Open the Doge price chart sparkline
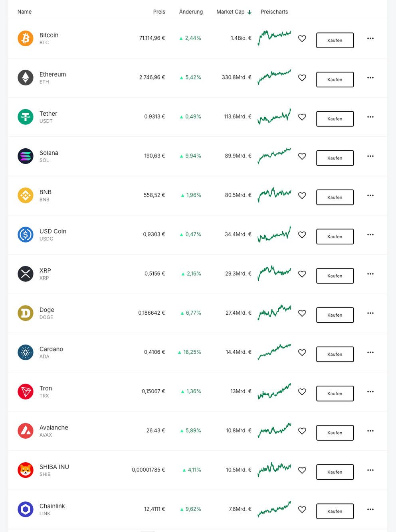 274,313
